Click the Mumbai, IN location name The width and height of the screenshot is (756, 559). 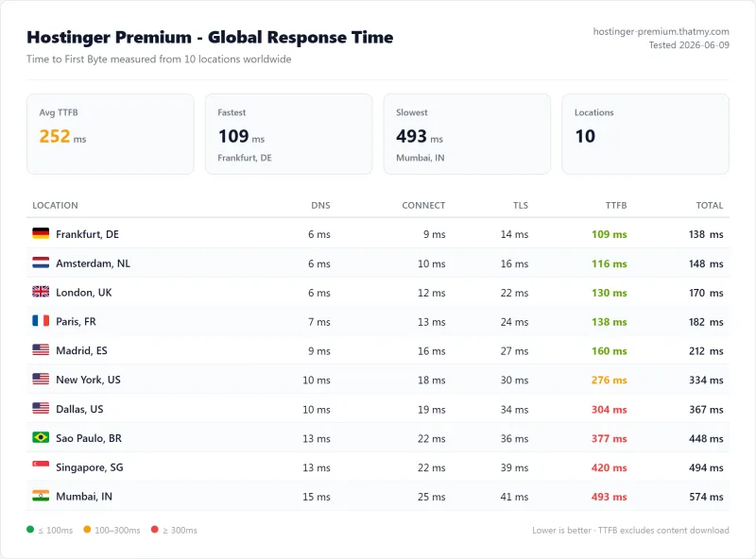tap(84, 497)
